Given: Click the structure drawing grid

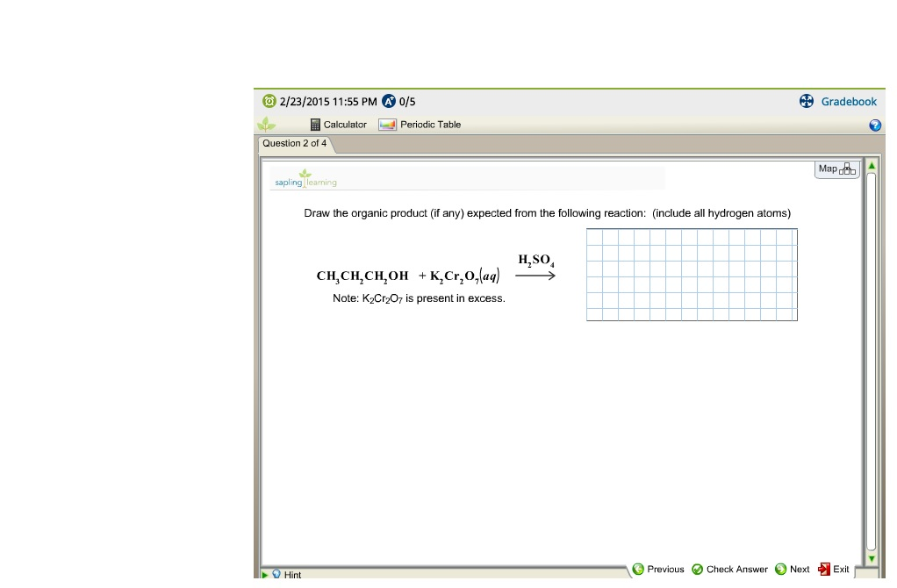Looking at the screenshot, I should [692, 275].
